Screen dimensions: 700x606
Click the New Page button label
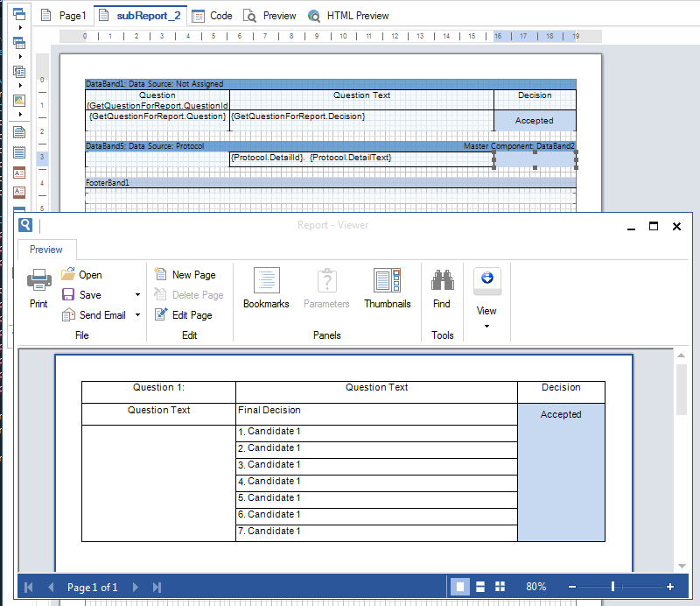[x=193, y=275]
